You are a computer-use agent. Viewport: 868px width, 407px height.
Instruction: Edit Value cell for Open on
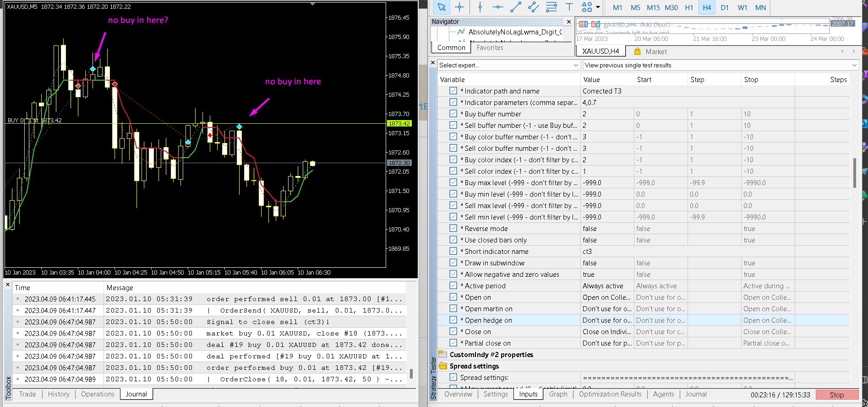[x=607, y=297]
